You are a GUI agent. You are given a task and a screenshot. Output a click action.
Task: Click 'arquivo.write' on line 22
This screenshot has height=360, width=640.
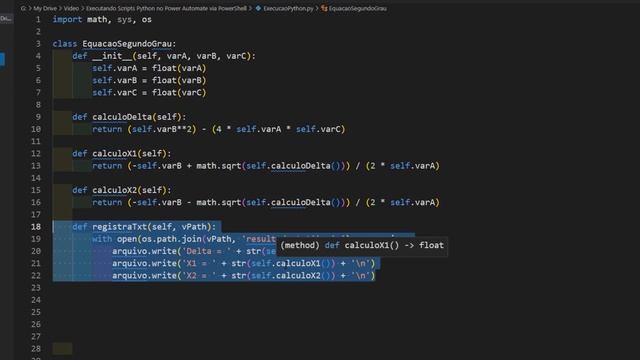(x=144, y=276)
